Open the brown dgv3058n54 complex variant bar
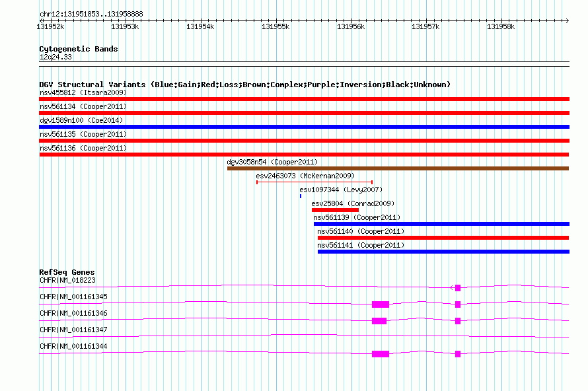Viewport: 588px width, 391px height. 398,168
